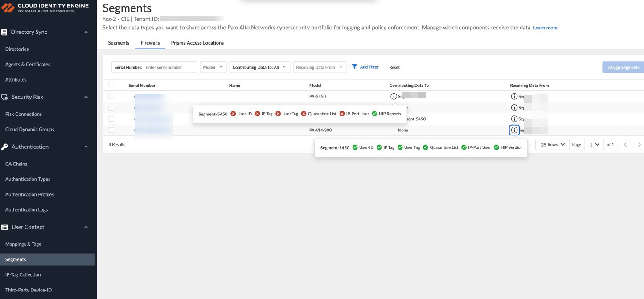Click green check icon next to HIP Verdict
Viewport: 644px width, 299px height.
coord(496,147)
